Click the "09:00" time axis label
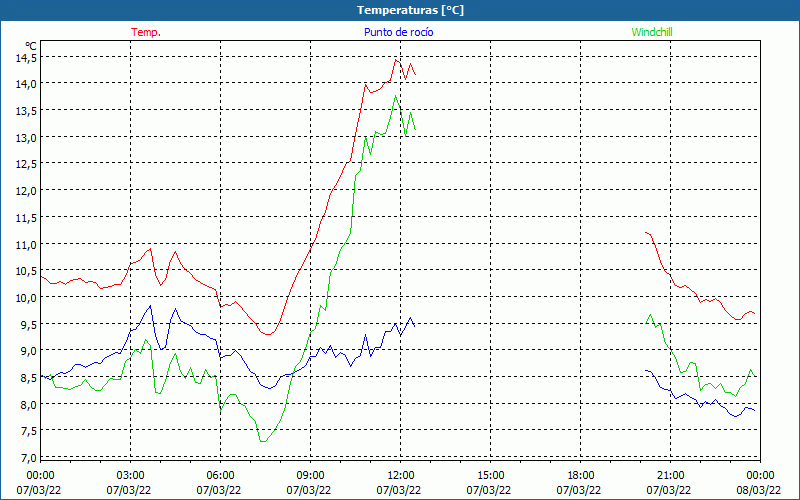800x500 pixels. pyautogui.click(x=310, y=476)
